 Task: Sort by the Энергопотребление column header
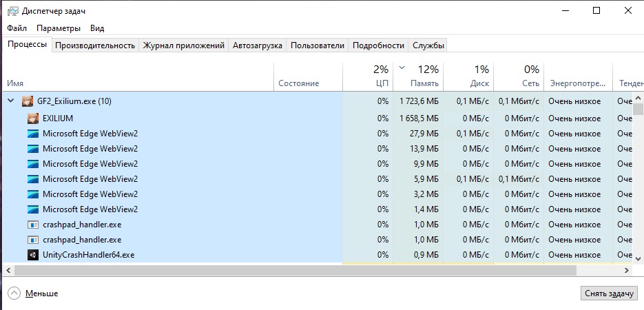[579, 76]
